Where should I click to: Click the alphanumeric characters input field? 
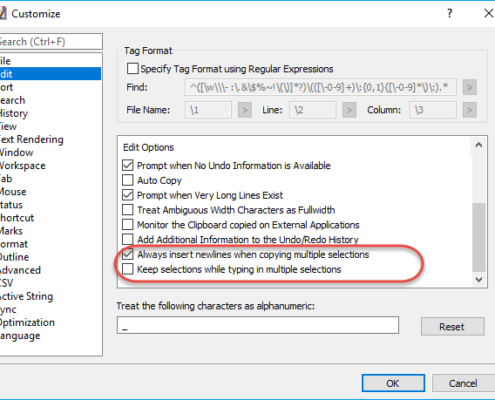click(x=258, y=325)
